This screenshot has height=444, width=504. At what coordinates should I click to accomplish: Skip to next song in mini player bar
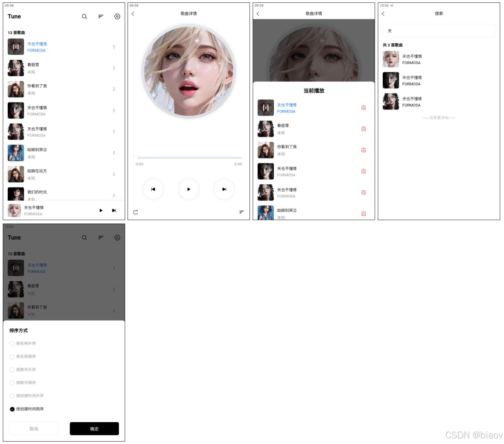click(114, 210)
